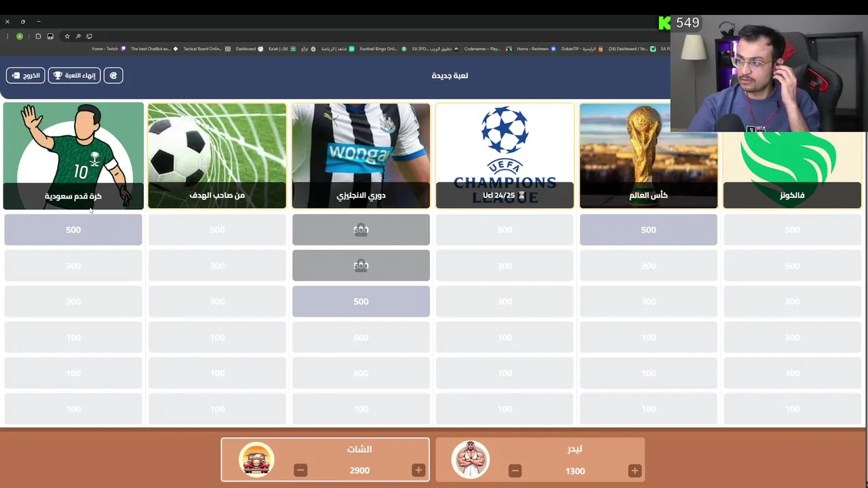Open the Football Bingo Online bookmark

pyautogui.click(x=383, y=49)
